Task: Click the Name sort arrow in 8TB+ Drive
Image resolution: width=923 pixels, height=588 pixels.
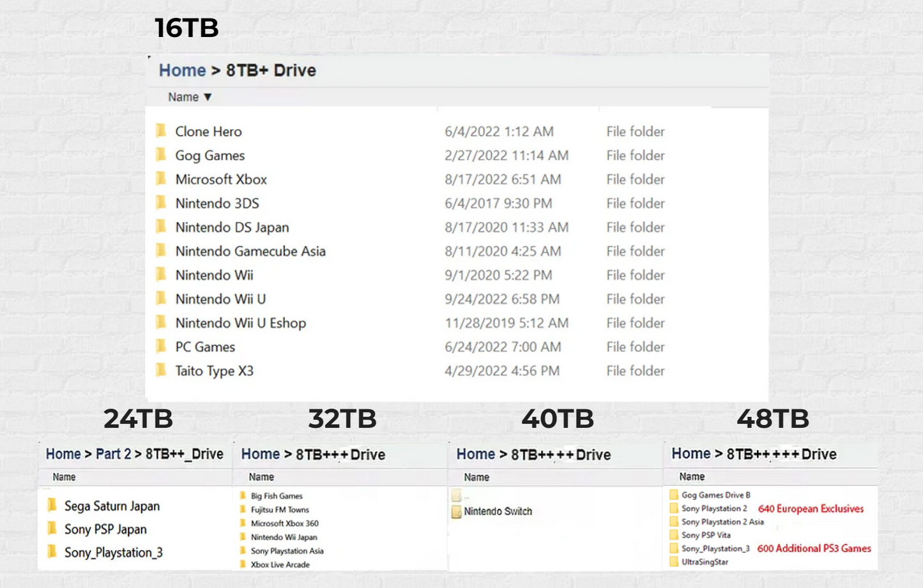Action: 208,97
